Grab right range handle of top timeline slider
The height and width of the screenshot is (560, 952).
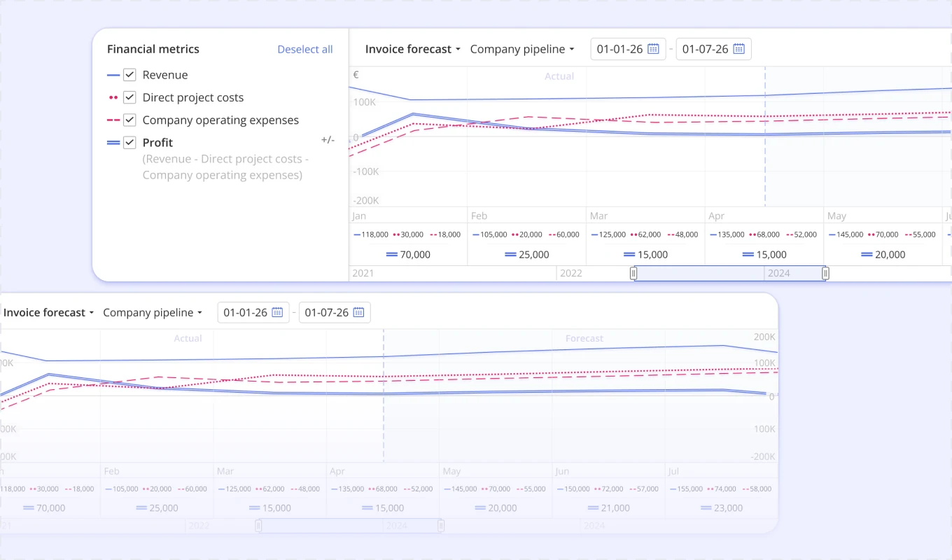coord(825,273)
